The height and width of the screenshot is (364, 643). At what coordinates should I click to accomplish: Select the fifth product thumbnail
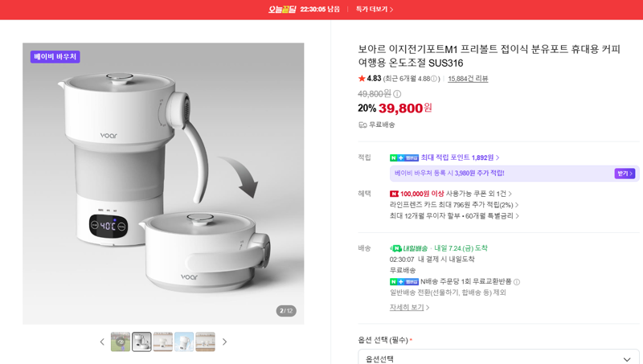click(x=206, y=342)
